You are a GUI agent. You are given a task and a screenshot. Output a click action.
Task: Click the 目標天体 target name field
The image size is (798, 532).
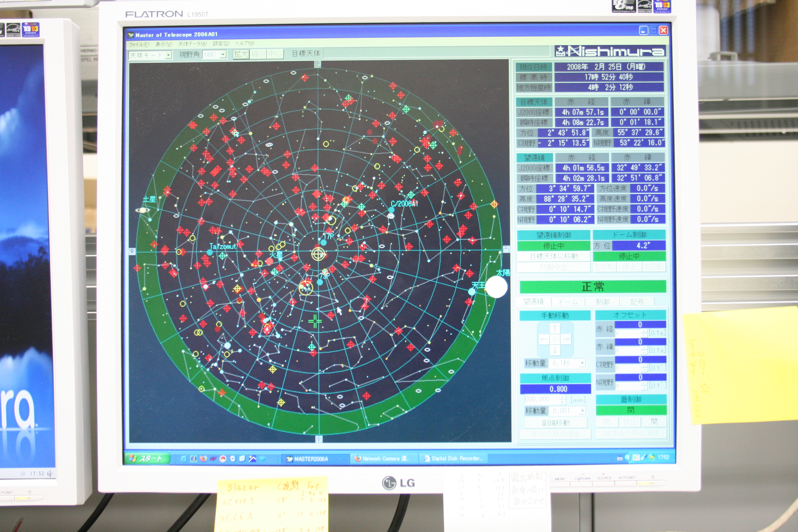[436, 53]
